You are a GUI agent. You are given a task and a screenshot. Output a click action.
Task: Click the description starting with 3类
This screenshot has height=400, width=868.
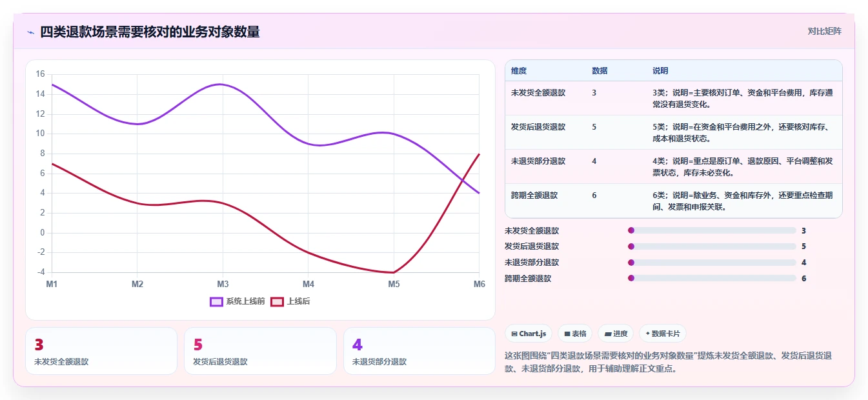(x=742, y=98)
